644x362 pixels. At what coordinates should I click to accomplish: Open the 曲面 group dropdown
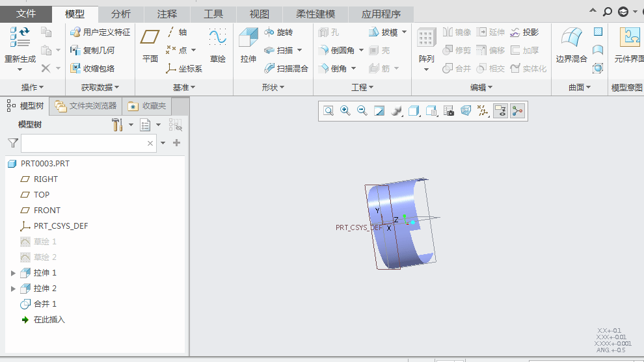(580, 88)
